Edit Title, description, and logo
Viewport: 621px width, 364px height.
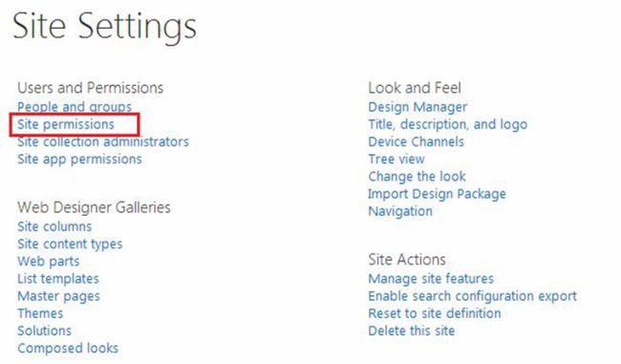[x=448, y=124]
